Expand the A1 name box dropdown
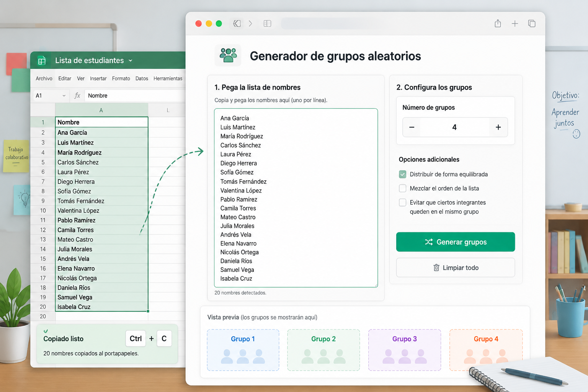 point(64,96)
